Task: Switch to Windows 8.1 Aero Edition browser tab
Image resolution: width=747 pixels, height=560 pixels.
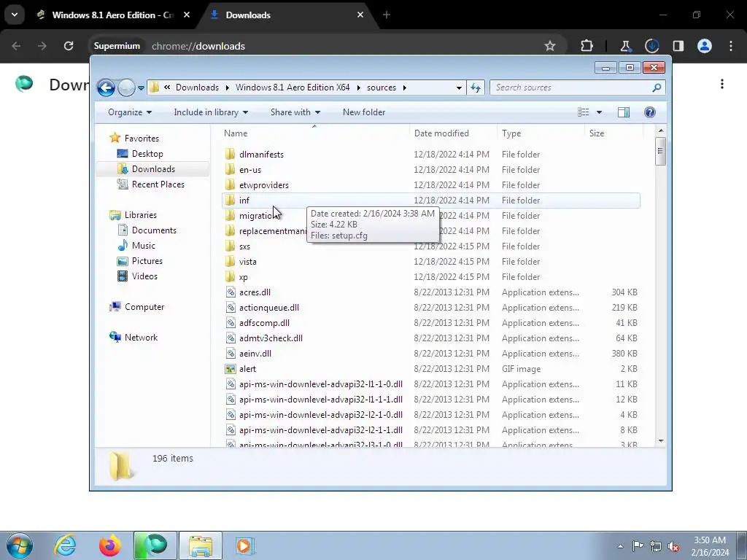Action: pos(112,15)
